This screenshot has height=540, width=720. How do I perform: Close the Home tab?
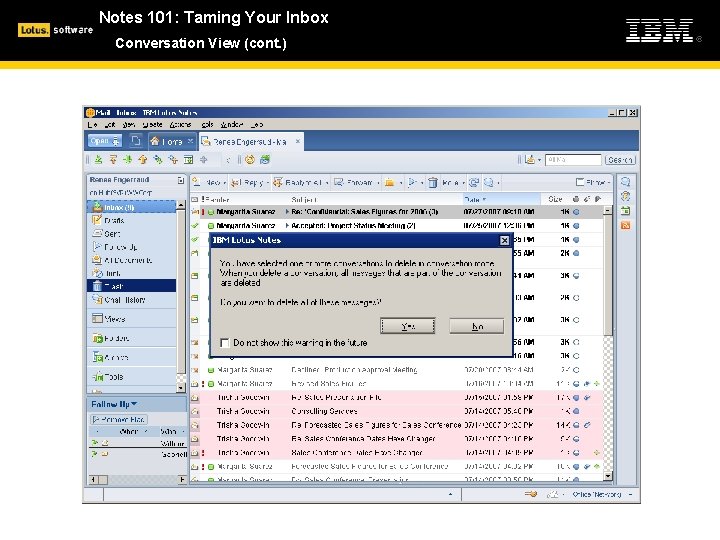191,141
